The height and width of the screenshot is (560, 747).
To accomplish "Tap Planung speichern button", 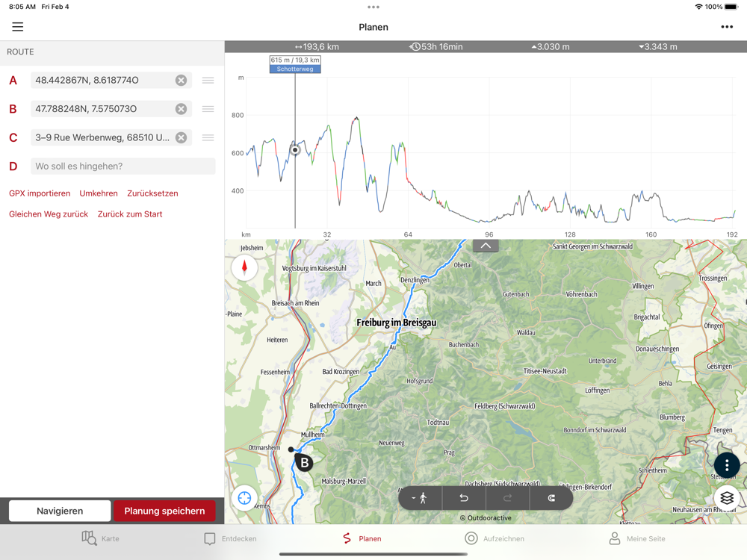I will click(164, 511).
